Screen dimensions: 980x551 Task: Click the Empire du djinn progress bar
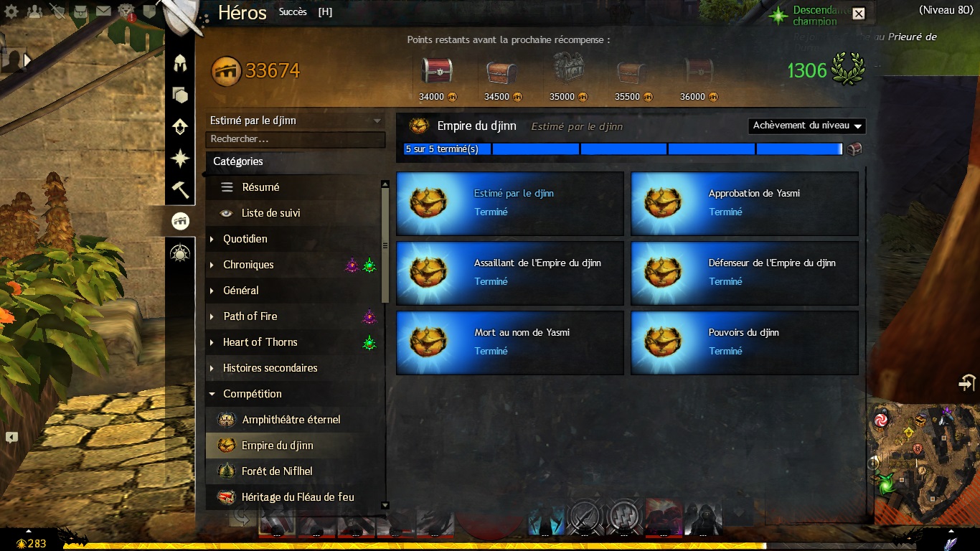click(623, 149)
